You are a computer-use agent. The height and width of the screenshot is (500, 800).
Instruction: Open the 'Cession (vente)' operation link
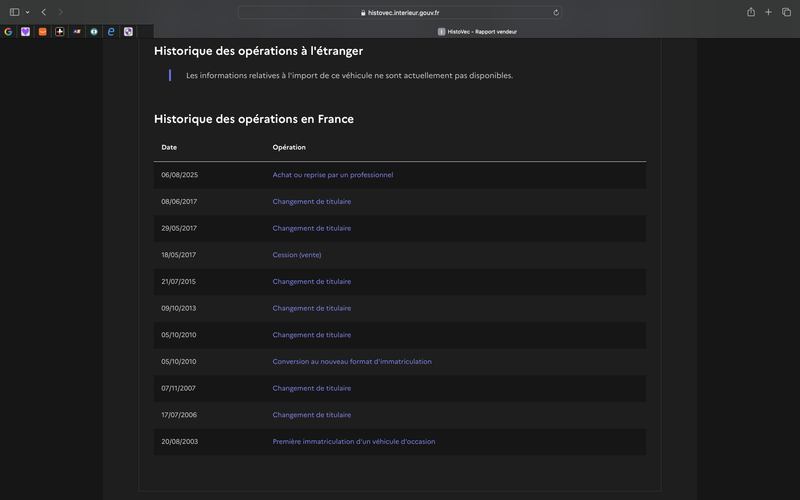coord(297,255)
